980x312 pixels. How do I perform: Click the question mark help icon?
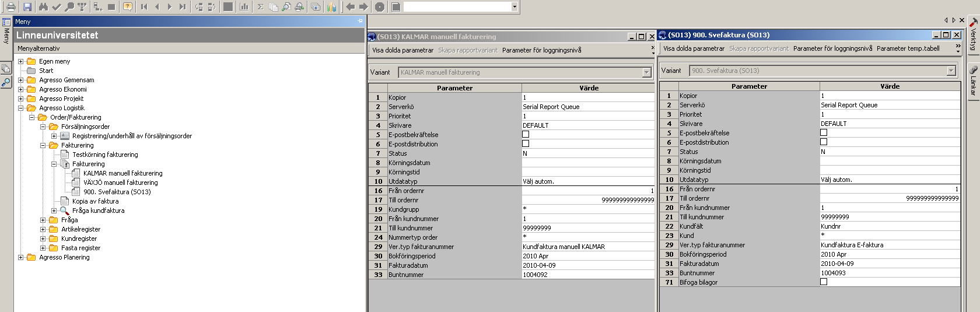(x=128, y=7)
